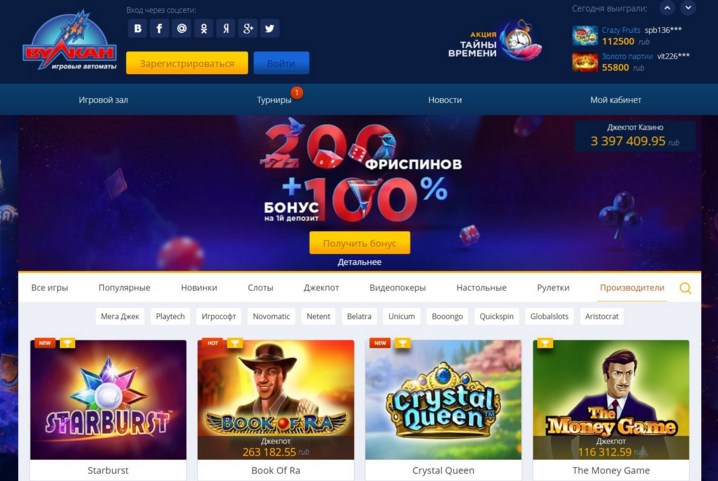The height and width of the screenshot is (481, 718).
Task: Log in via the Twitter icon
Action: coord(270,28)
